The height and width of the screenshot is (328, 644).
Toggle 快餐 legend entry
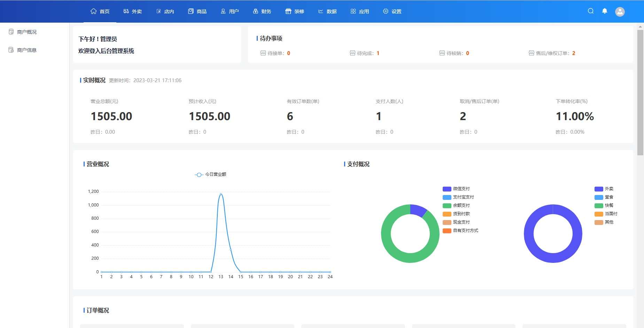point(604,205)
